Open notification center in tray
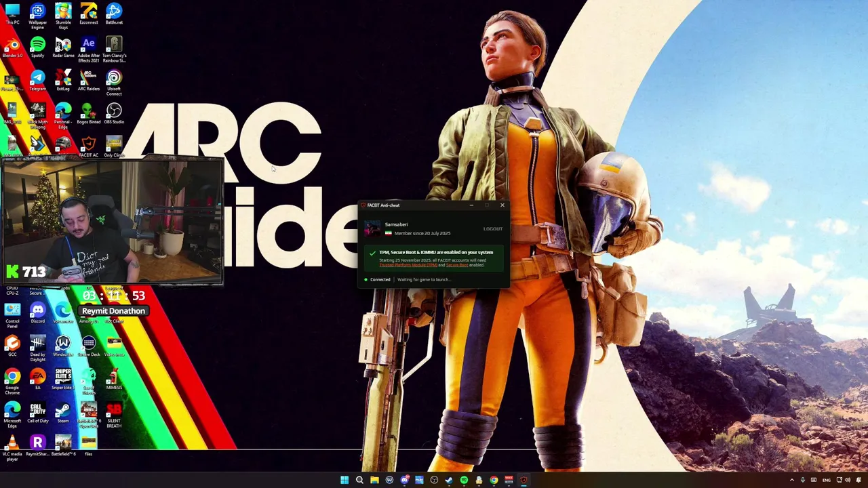This screenshot has width=868, height=488. (860, 480)
